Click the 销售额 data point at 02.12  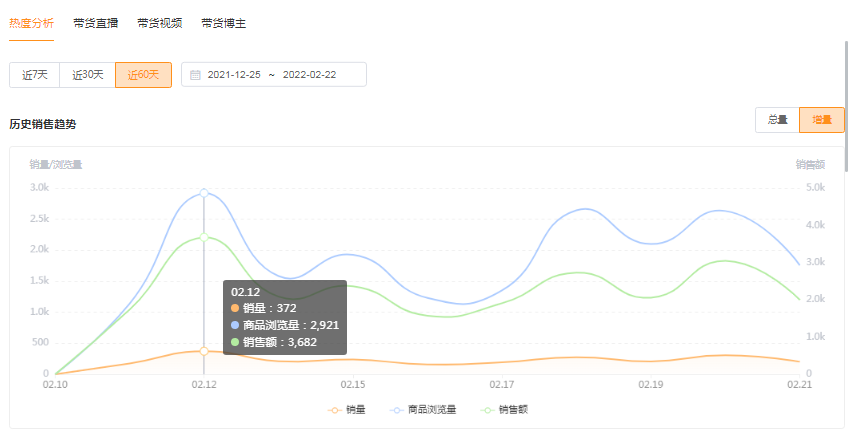click(204, 237)
